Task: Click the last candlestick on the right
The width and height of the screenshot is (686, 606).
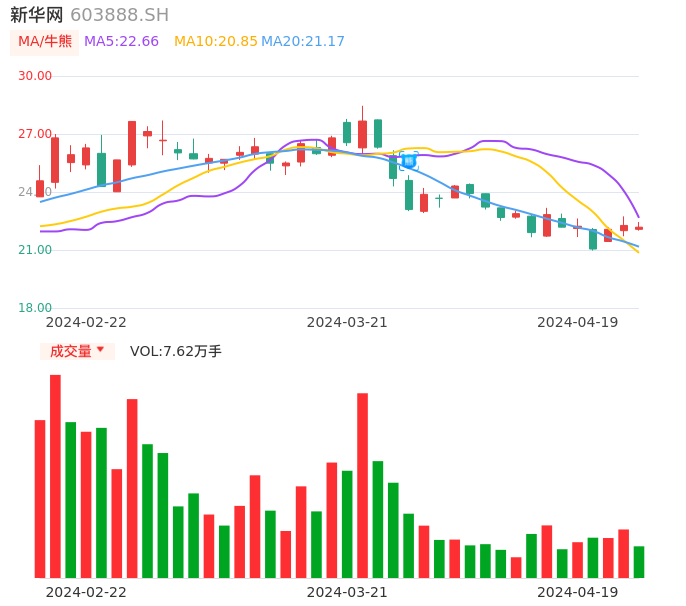Action: pyautogui.click(x=639, y=228)
